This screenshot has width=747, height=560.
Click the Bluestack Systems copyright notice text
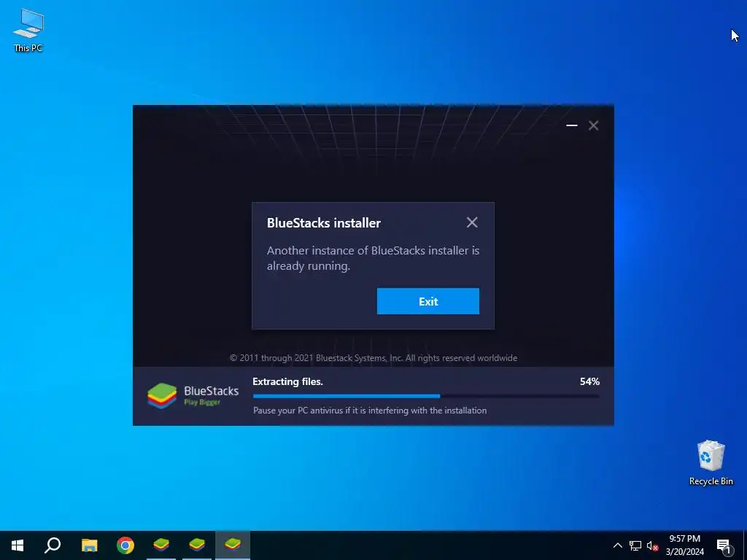pyautogui.click(x=373, y=357)
